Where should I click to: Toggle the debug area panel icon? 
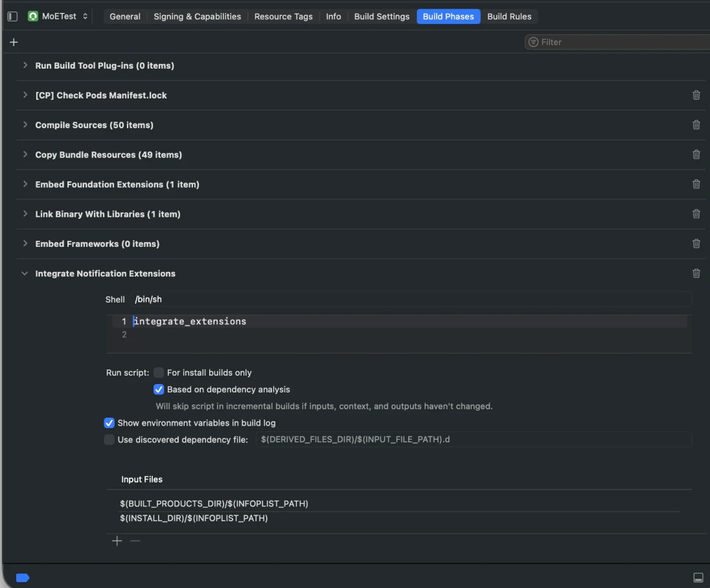pos(698,578)
